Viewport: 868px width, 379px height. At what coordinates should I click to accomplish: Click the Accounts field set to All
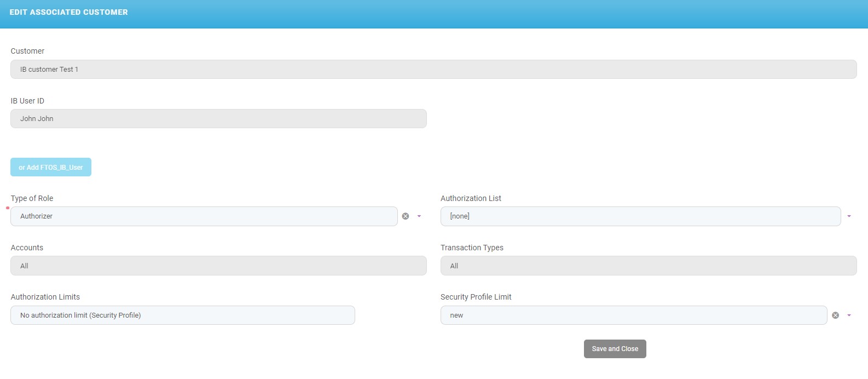pyautogui.click(x=218, y=266)
